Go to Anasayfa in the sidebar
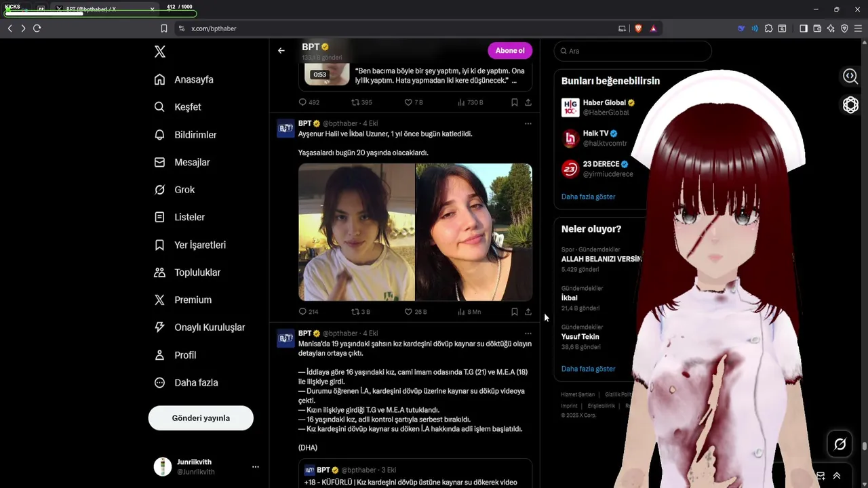868x488 pixels. [184, 79]
